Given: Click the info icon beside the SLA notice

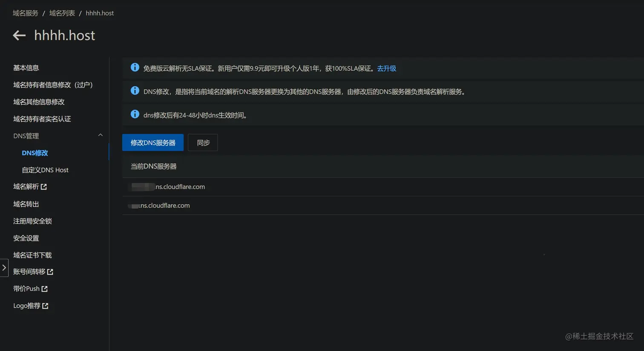Looking at the screenshot, I should [135, 67].
